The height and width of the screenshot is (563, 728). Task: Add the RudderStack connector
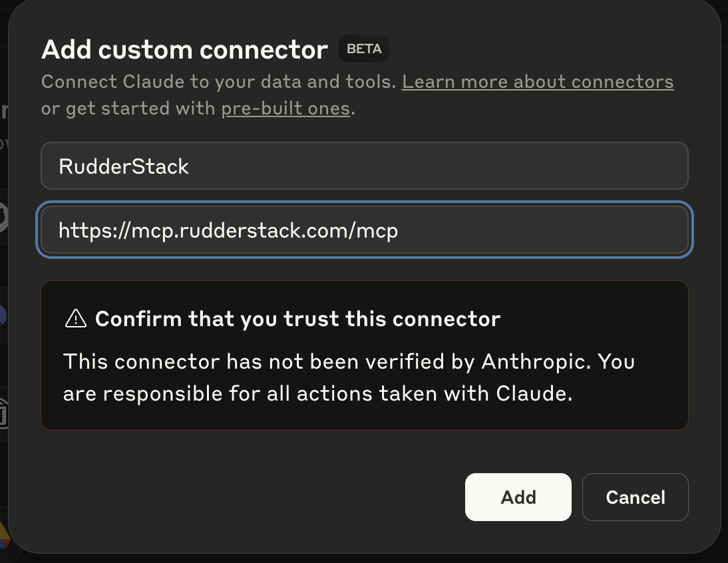click(518, 497)
